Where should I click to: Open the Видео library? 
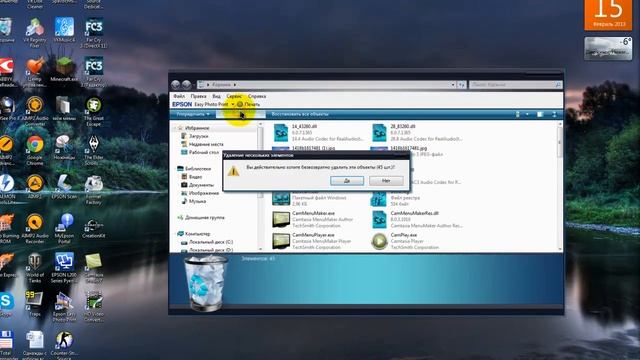(195, 177)
